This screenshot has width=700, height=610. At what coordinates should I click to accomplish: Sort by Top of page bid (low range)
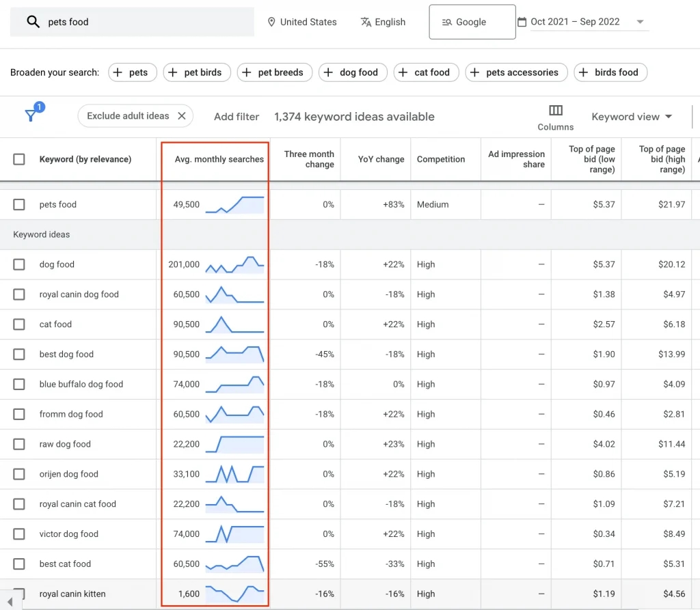(x=591, y=159)
